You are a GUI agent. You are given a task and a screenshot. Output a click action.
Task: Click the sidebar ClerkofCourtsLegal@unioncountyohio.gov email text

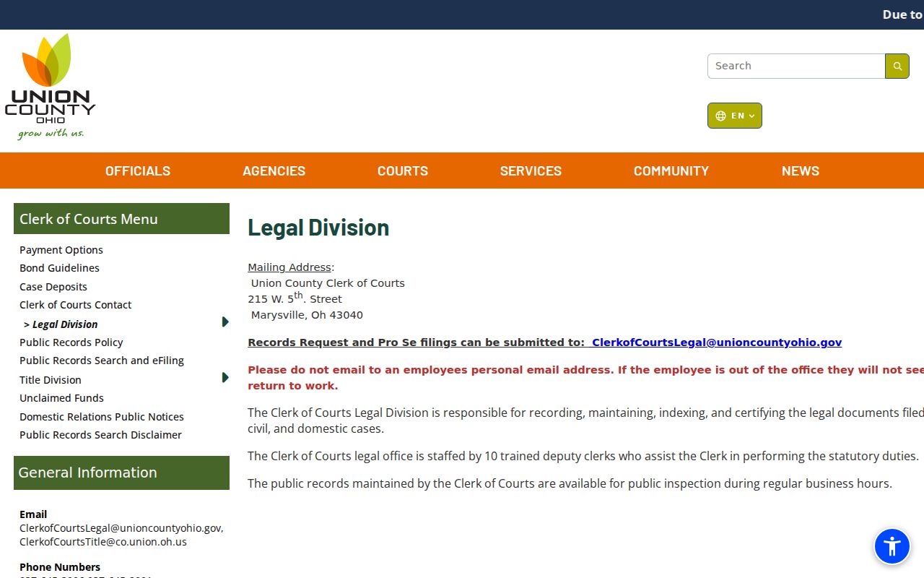pyautogui.click(x=121, y=528)
